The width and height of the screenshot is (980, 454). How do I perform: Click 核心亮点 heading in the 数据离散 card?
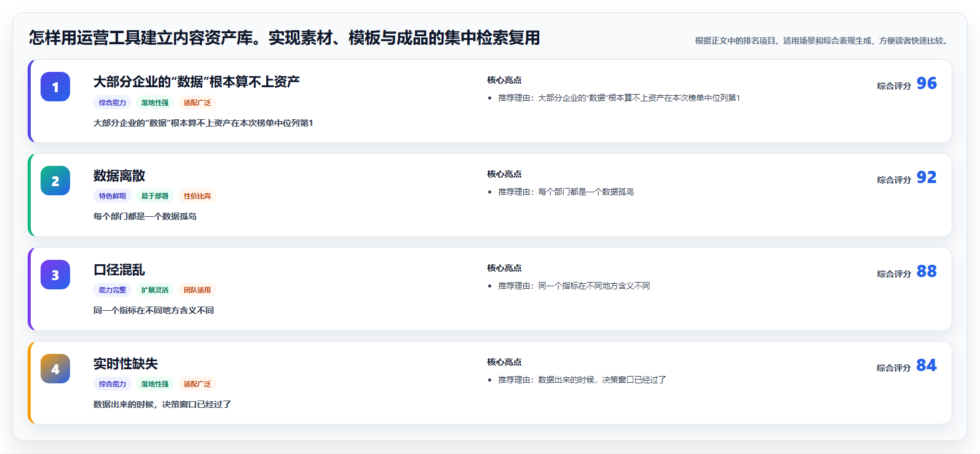[x=504, y=174]
